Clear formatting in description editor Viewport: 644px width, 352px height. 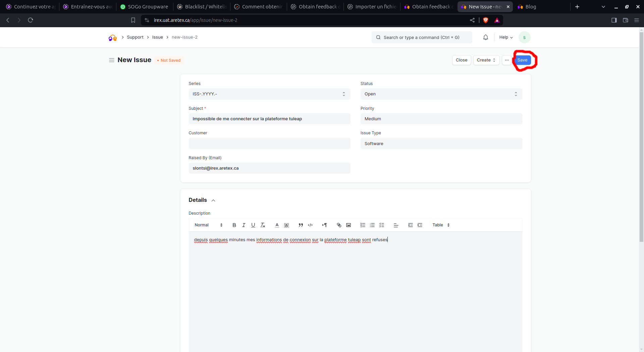point(263,225)
